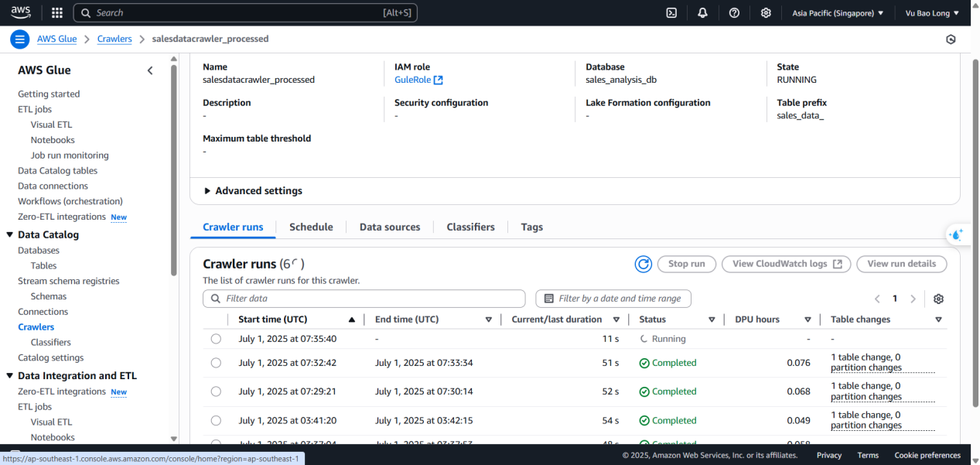
Task: Open Connections under Data Catalog
Action: pos(43,312)
